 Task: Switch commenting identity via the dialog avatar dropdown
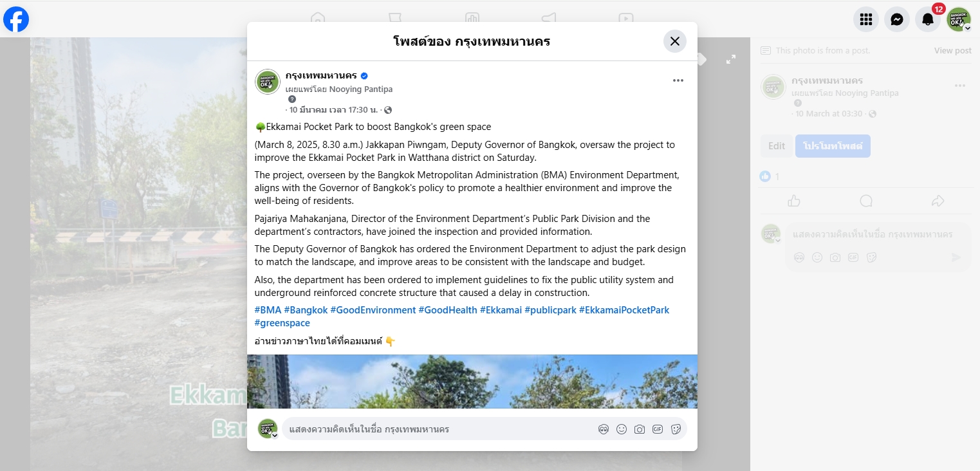(268, 429)
